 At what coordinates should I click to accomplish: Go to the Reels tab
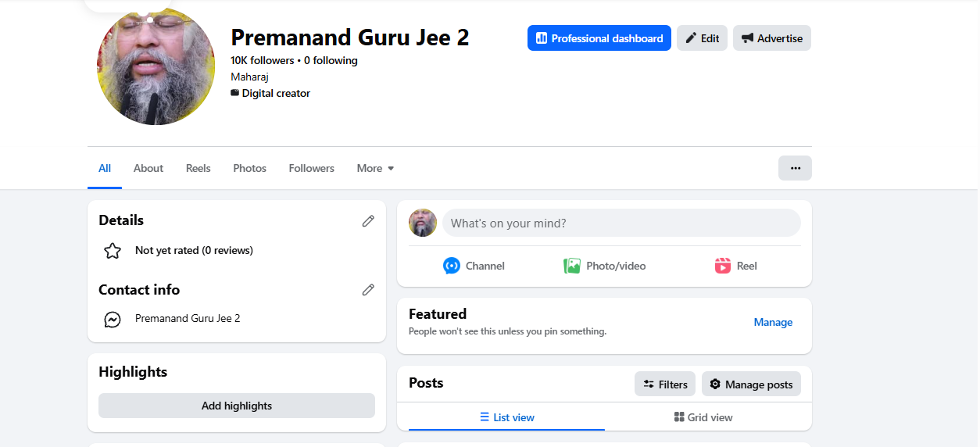click(x=199, y=168)
